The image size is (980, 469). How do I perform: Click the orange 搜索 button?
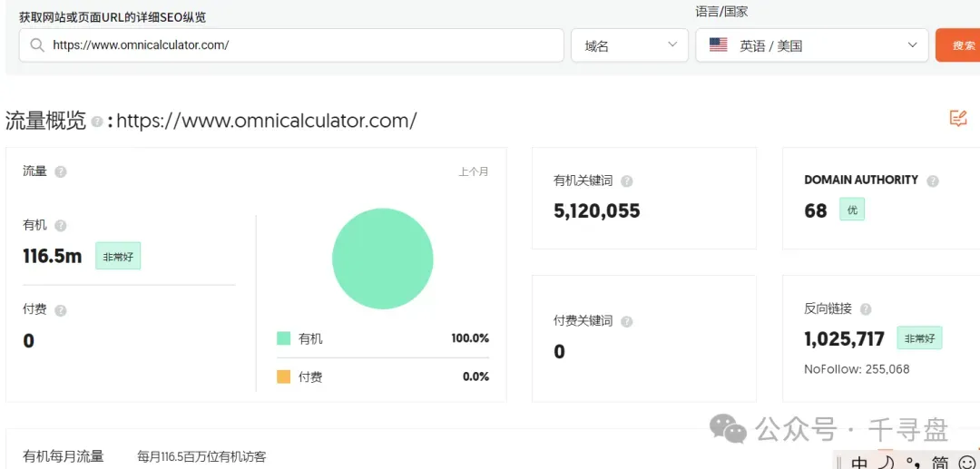(x=959, y=45)
